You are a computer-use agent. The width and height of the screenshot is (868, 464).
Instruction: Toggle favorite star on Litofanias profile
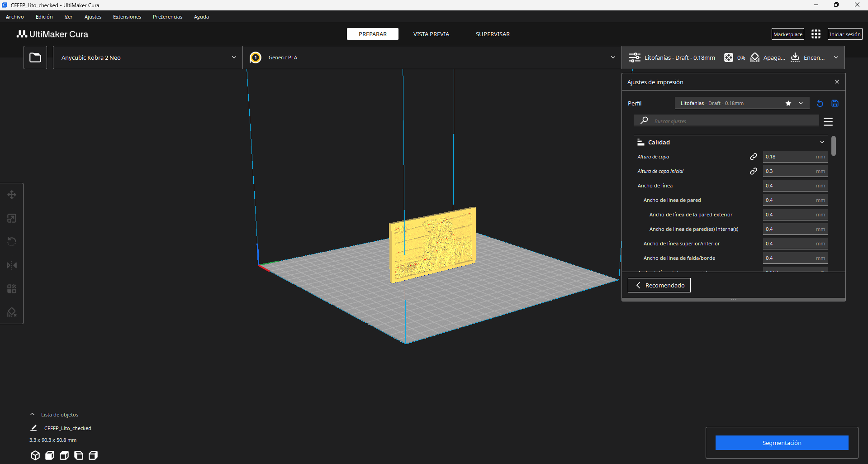click(x=788, y=103)
